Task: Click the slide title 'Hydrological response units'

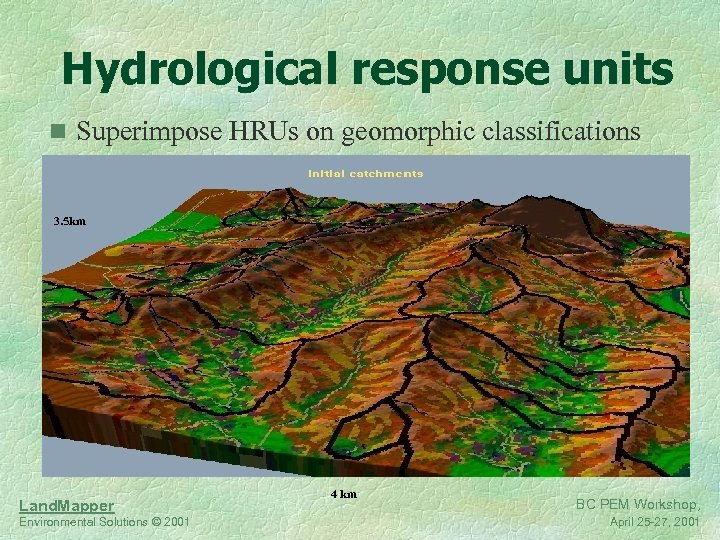Action: coord(368,69)
